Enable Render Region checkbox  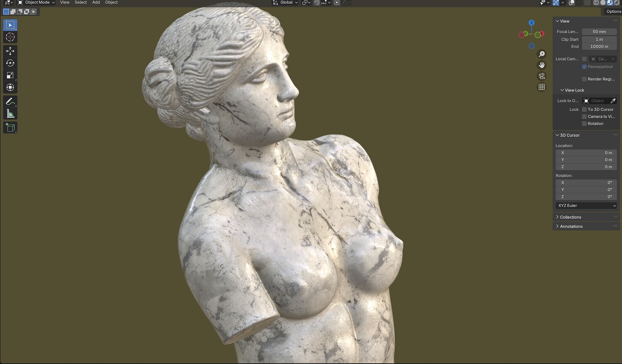coord(584,79)
